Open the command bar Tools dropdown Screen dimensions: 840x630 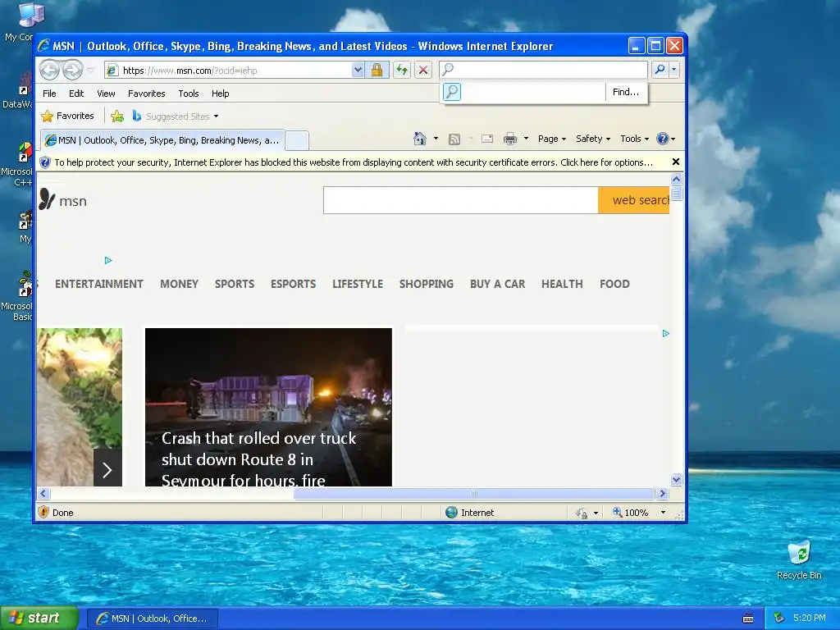[x=634, y=139]
